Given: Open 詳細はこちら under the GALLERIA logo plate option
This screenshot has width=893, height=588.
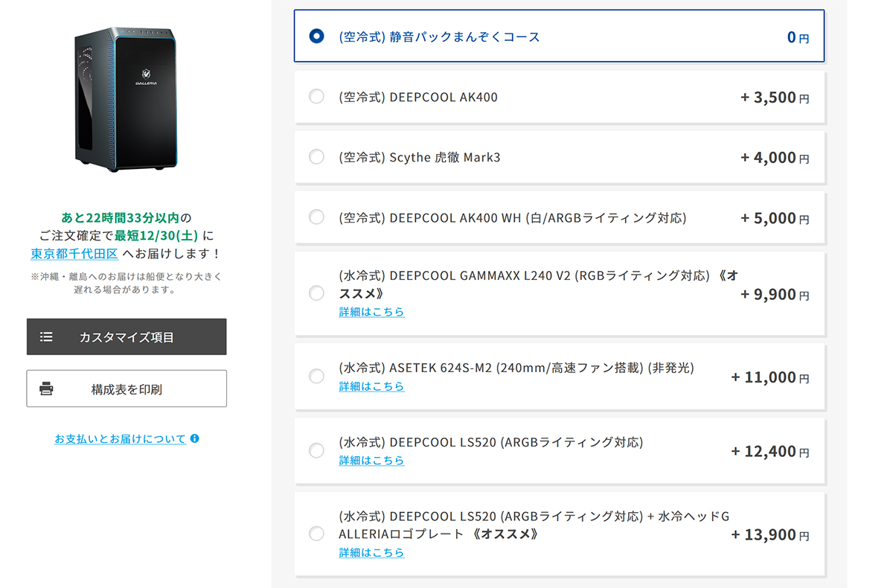Looking at the screenshot, I should 371,553.
